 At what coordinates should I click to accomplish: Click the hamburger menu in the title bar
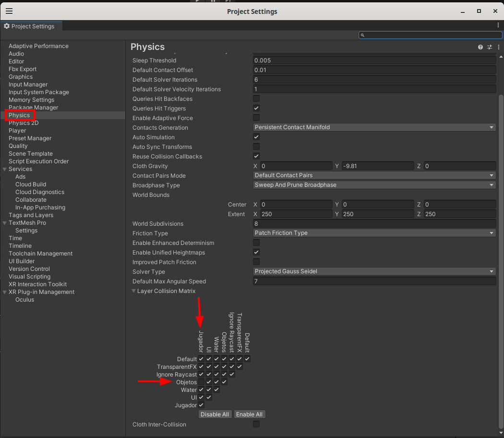point(9,11)
